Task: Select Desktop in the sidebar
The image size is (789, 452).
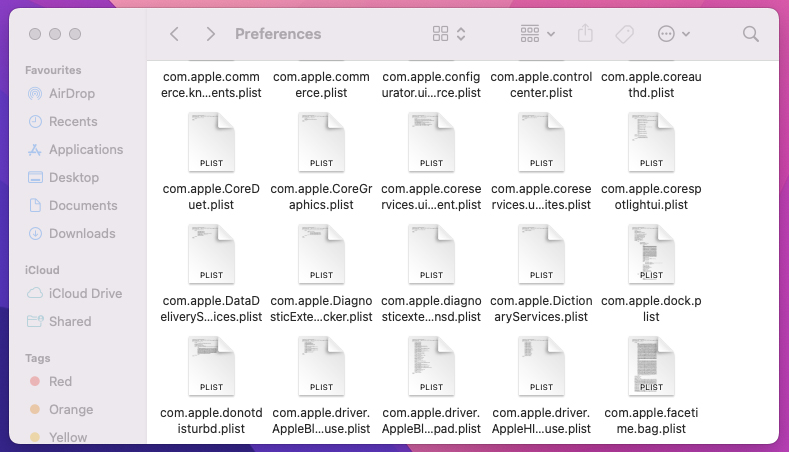Action: pyautogui.click(x=63, y=177)
